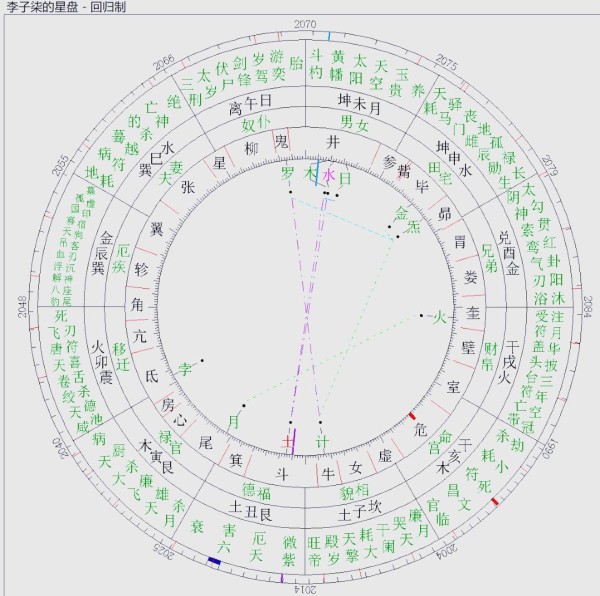Click the 日 (Sun) planet label

point(345,179)
